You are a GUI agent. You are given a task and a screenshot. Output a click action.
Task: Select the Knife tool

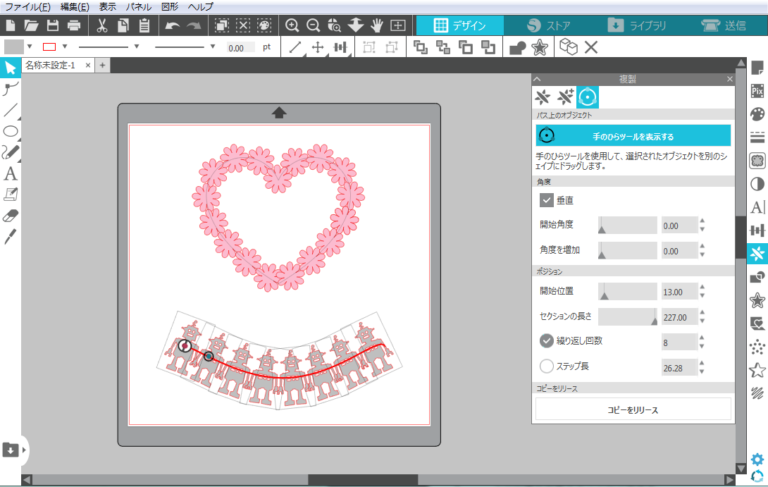click(10, 237)
